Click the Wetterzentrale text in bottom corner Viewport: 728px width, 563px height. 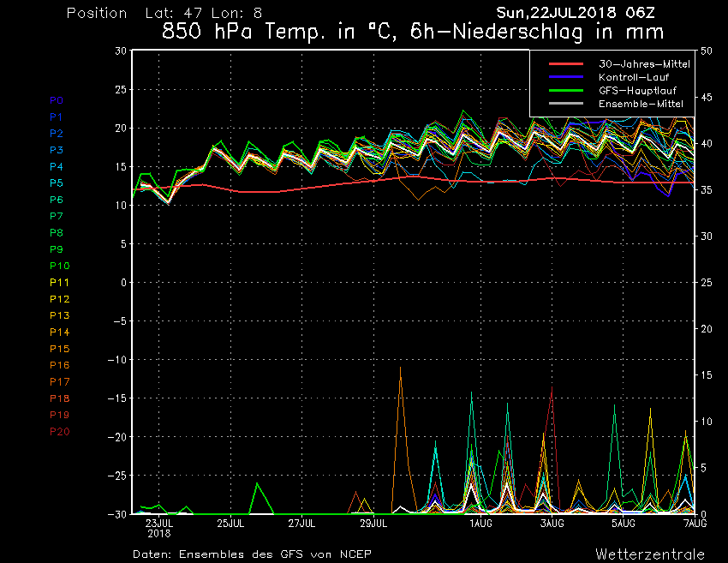[650, 554]
